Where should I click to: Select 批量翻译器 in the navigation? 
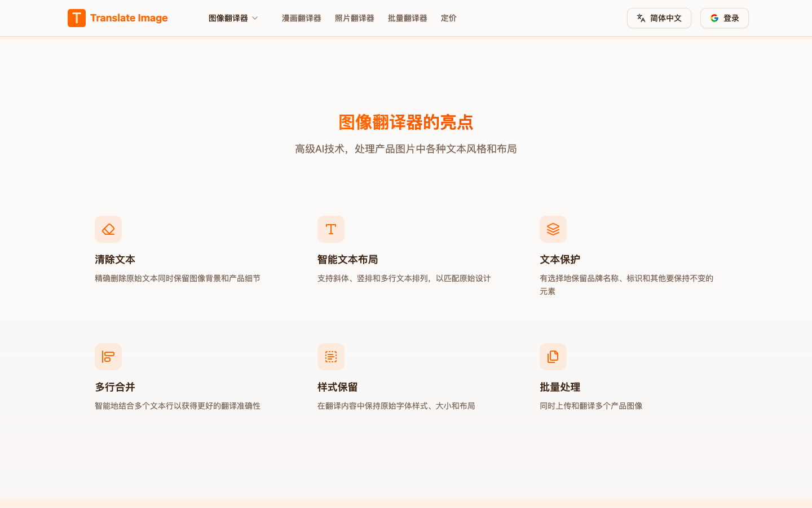(x=408, y=18)
